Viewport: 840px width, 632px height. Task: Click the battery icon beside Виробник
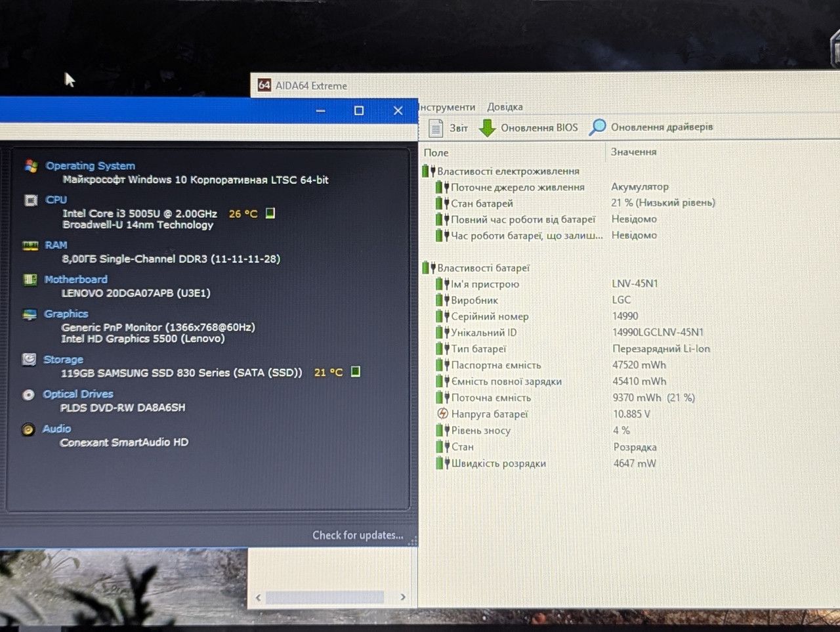tap(442, 300)
